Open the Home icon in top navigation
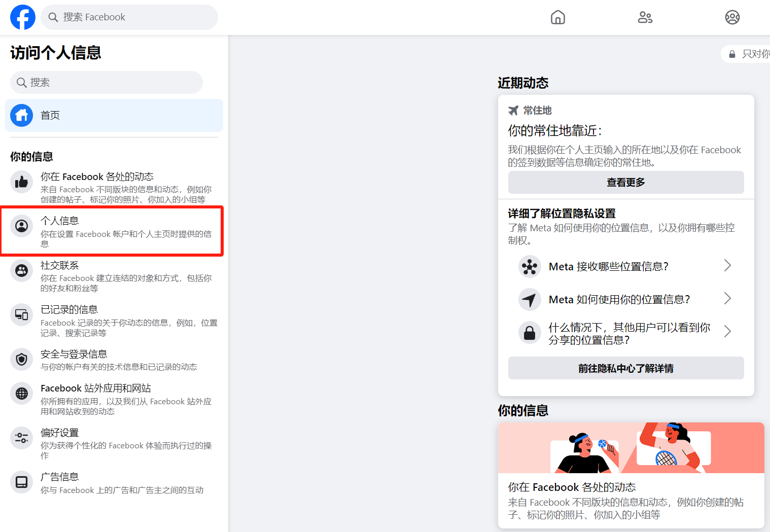This screenshot has width=770, height=532. [558, 17]
